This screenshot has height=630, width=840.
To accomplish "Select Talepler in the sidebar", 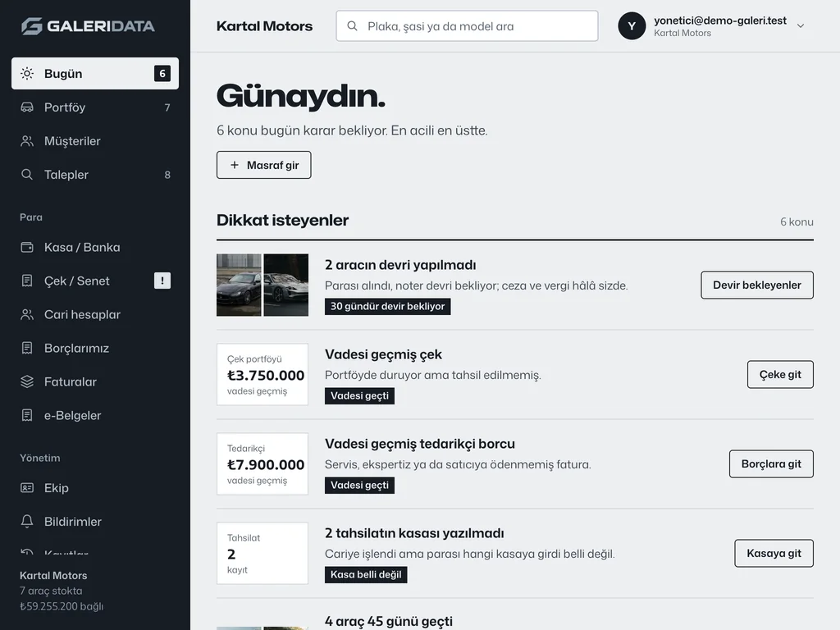I will coord(95,175).
